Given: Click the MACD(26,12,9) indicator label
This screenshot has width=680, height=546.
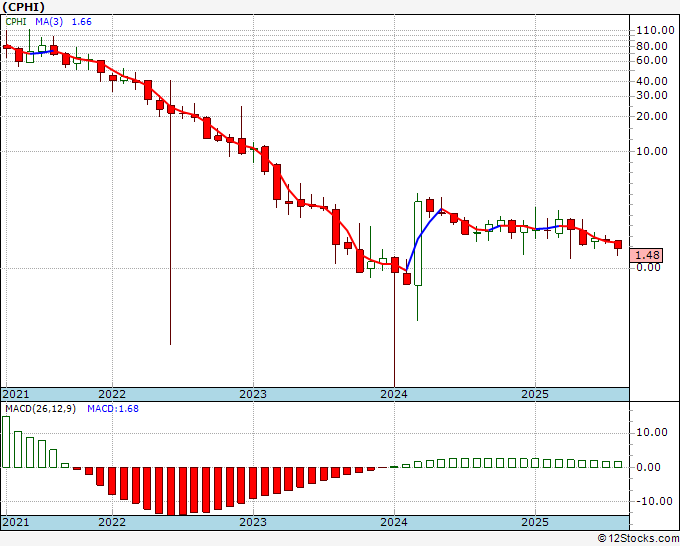Looking at the screenshot, I should (x=40, y=409).
